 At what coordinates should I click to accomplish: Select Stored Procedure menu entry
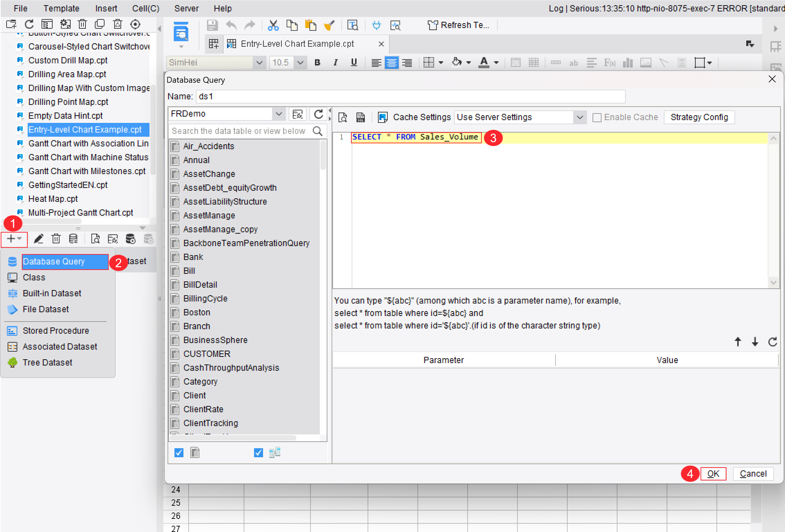tap(55, 331)
